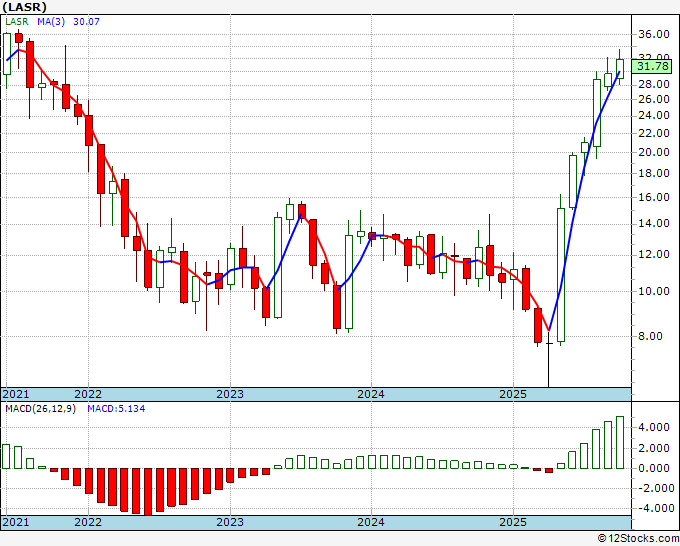This screenshot has width=680, height=546.
Task: Click the (LASR) chart title
Action: click(24, 7)
